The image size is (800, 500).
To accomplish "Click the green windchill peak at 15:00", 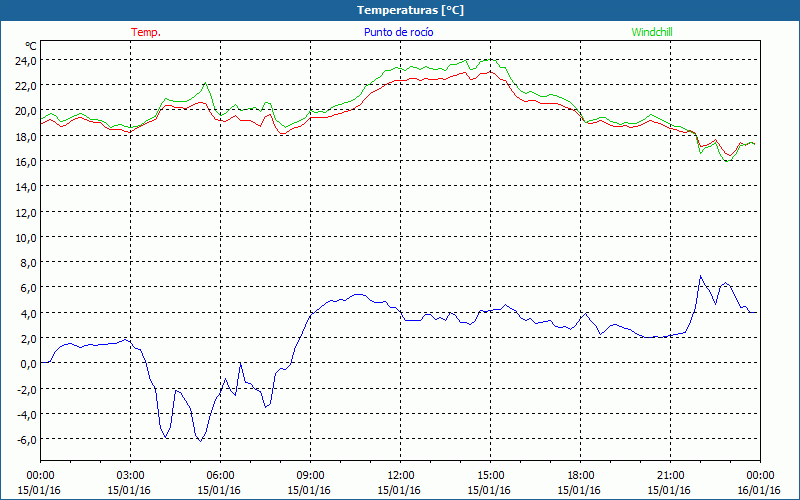I will pos(490,60).
